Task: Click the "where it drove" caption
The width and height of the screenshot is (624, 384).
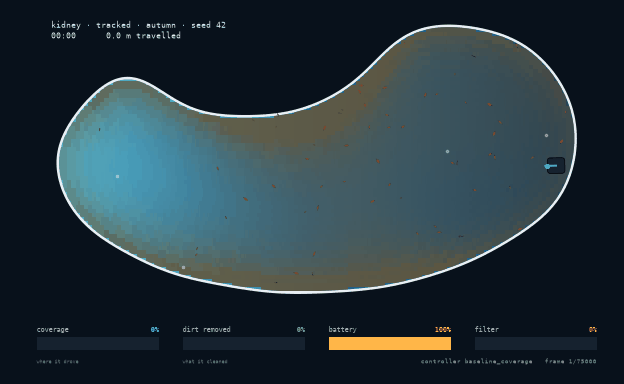Action: [58, 362]
